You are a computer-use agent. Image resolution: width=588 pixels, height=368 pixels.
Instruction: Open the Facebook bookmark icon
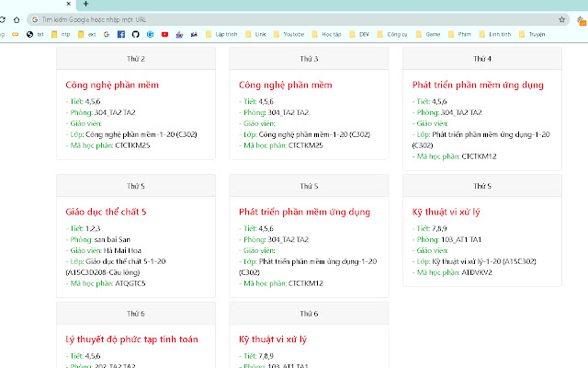[x=121, y=34]
